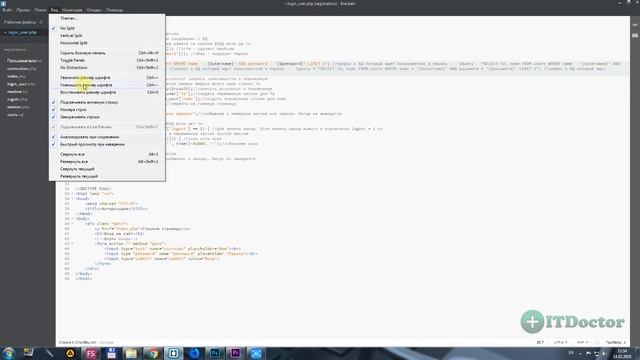Open Chrome from the taskbar
Viewport: 640px width, 360px height.
tap(153, 353)
